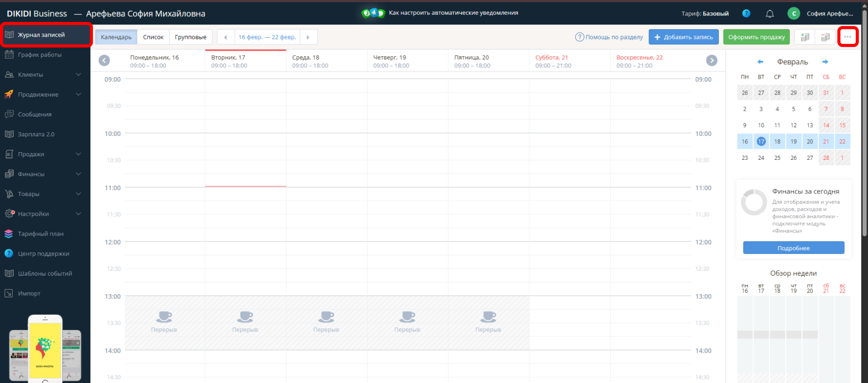Open the three-dots more options menu
Viewport: 868px width, 383px height.
[848, 37]
